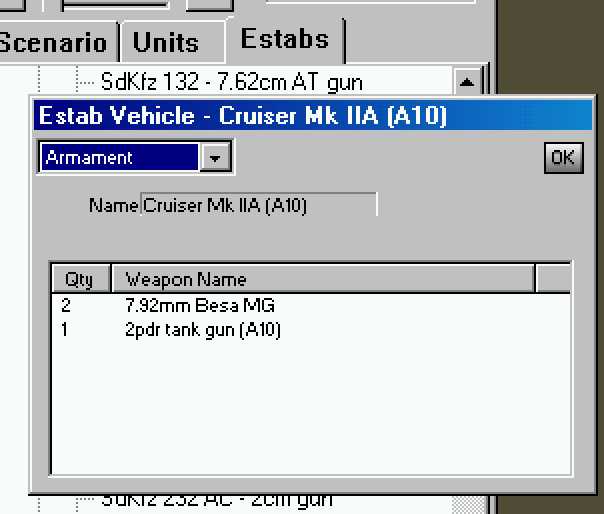This screenshot has height=514, width=604.
Task: Click quantity 2 in weapon list
Action: [66, 305]
